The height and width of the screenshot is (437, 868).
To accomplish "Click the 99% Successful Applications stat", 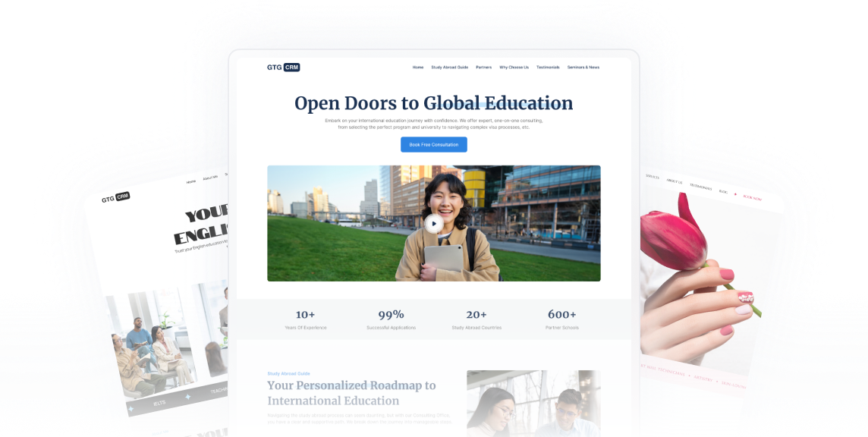I will pyautogui.click(x=392, y=319).
